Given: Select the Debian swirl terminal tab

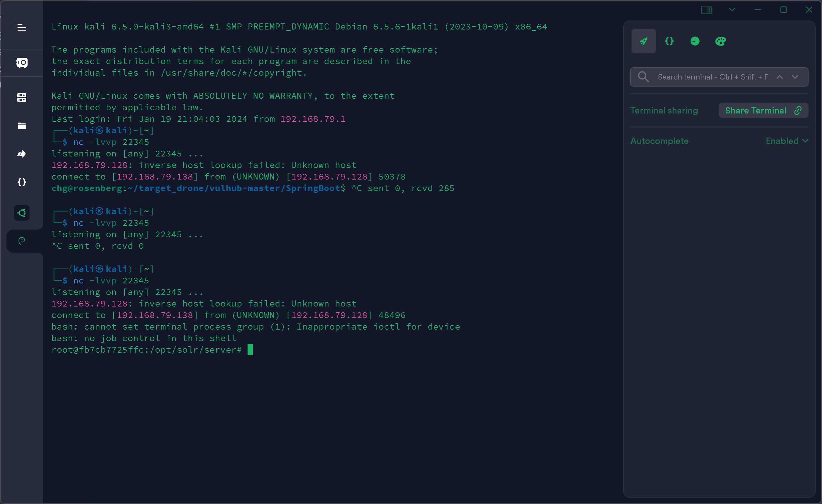Looking at the screenshot, I should (22, 241).
